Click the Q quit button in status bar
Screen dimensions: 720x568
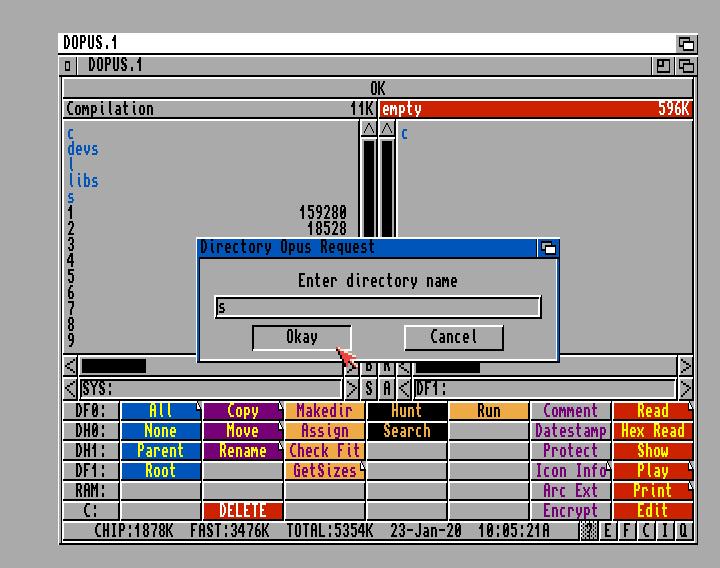click(684, 531)
